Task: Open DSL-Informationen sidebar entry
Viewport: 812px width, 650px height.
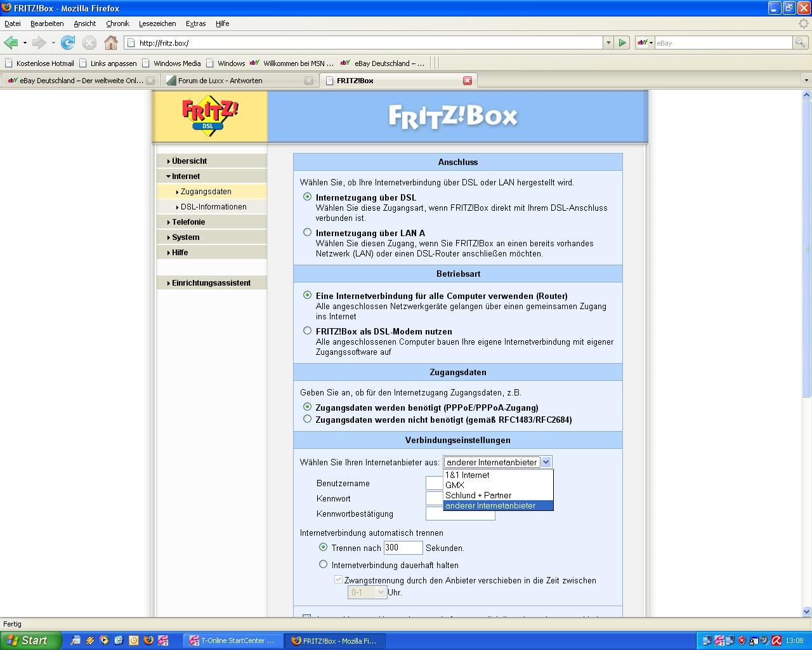Action: pyautogui.click(x=212, y=207)
